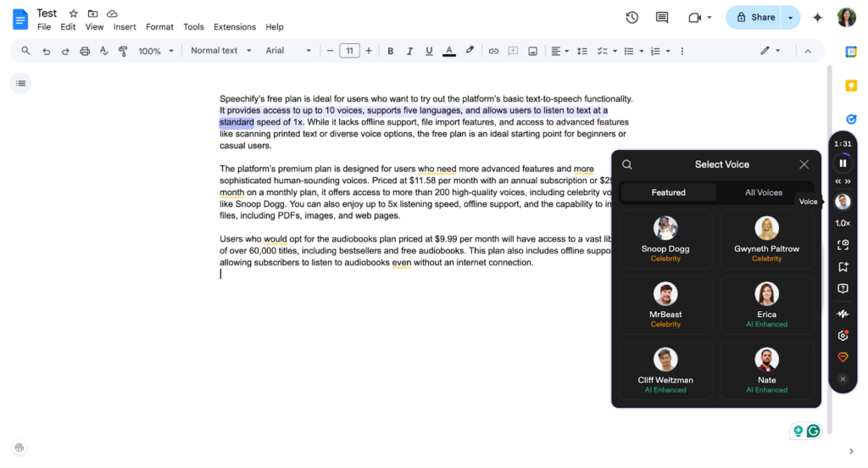Viewport: 868px width, 468px height.
Task: Pause Speechify playback
Action: pyautogui.click(x=843, y=164)
